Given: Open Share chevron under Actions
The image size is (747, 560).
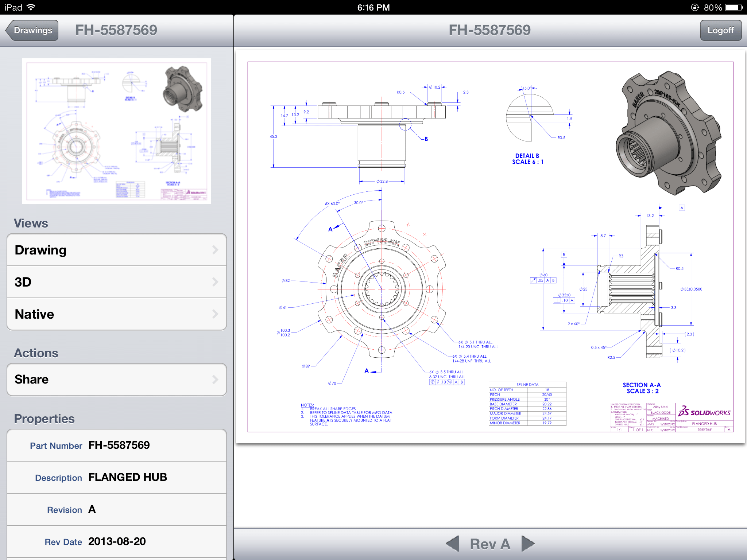Looking at the screenshot, I should point(215,380).
